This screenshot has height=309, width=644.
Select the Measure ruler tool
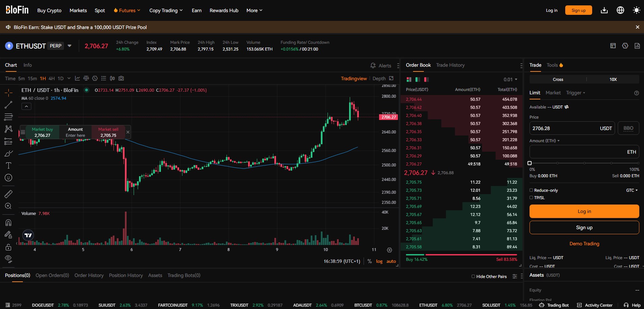[x=8, y=194]
